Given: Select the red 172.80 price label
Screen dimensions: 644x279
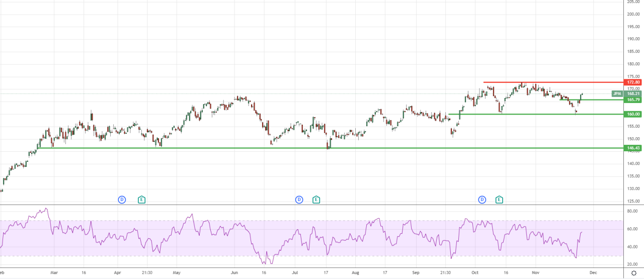Looking at the screenshot, I should pyautogui.click(x=633, y=82).
